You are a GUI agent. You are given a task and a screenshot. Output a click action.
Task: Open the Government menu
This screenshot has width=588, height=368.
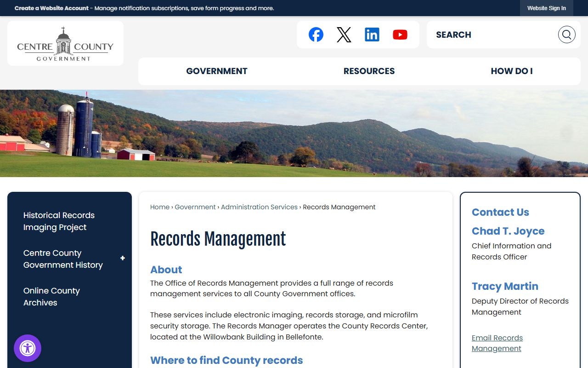[217, 71]
